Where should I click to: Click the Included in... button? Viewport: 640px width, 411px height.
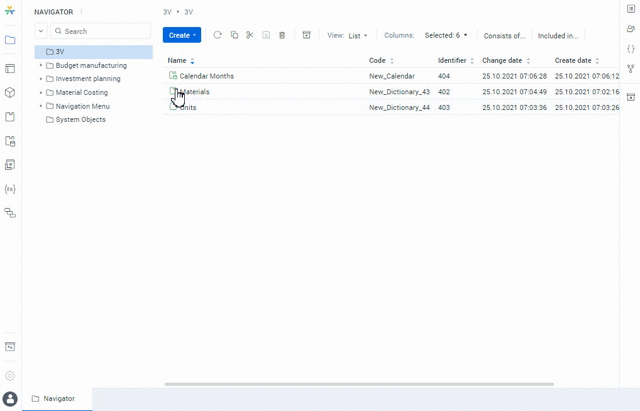pyautogui.click(x=558, y=36)
